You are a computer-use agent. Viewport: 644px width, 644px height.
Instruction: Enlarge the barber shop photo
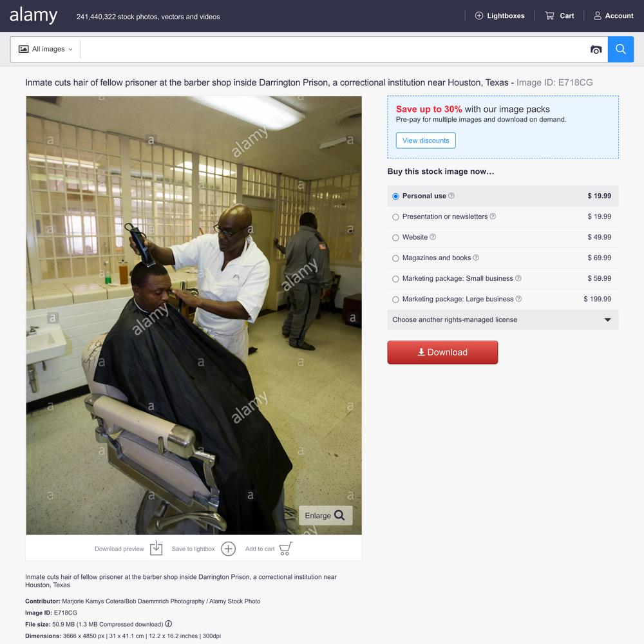(325, 515)
